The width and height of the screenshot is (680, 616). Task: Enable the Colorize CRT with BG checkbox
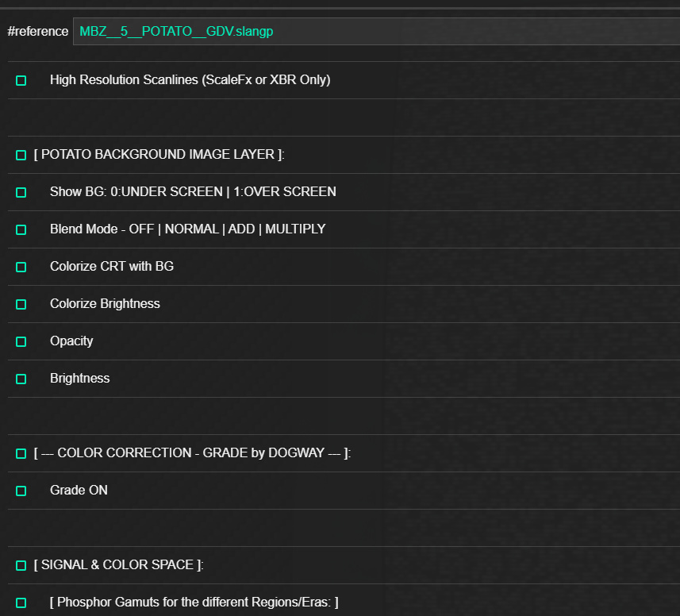21,267
